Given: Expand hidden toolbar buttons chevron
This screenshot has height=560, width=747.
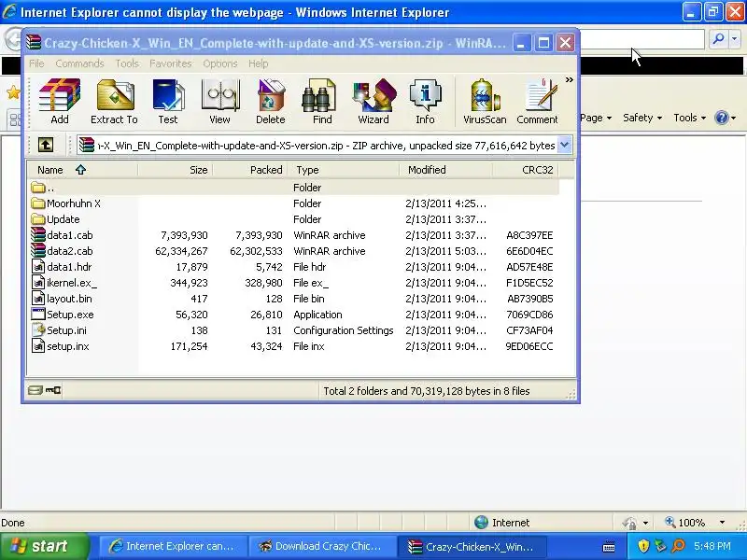Looking at the screenshot, I should tap(569, 80).
